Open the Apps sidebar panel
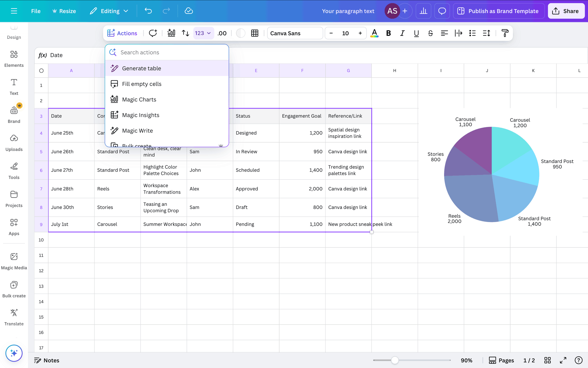The image size is (588, 368). click(14, 227)
